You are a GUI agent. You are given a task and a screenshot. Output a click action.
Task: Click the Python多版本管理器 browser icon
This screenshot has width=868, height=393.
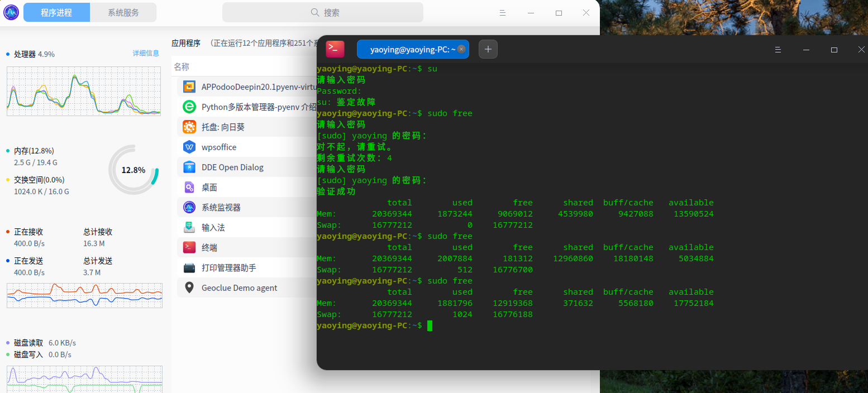(x=189, y=107)
